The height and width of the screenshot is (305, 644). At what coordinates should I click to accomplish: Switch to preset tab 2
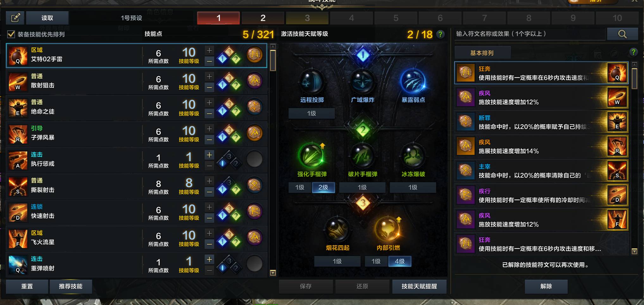tap(263, 18)
